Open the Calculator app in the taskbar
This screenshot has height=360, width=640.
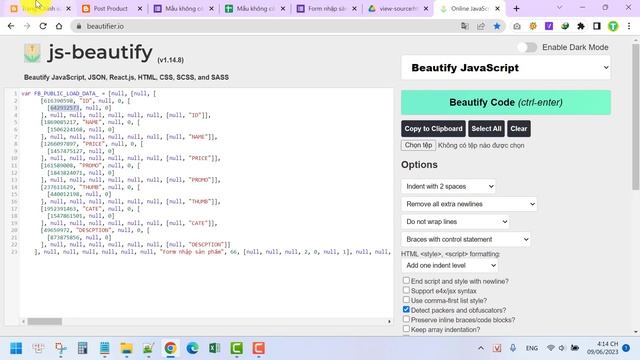82,348
